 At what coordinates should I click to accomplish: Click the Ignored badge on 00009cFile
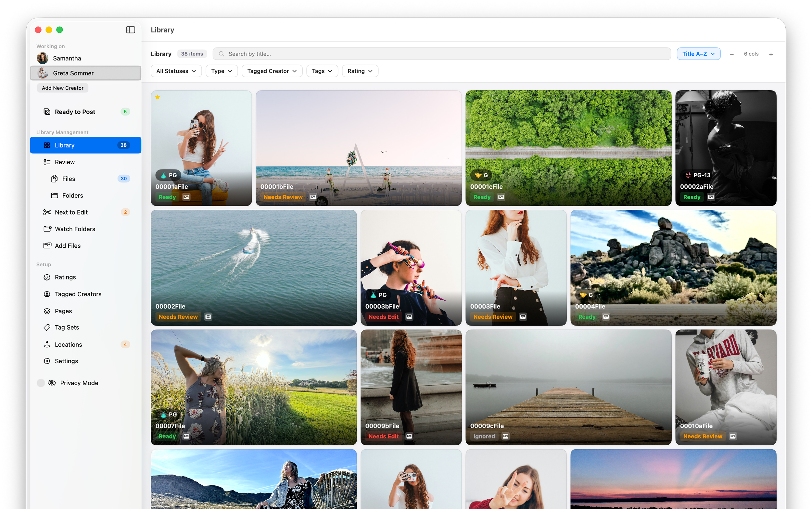(x=484, y=437)
